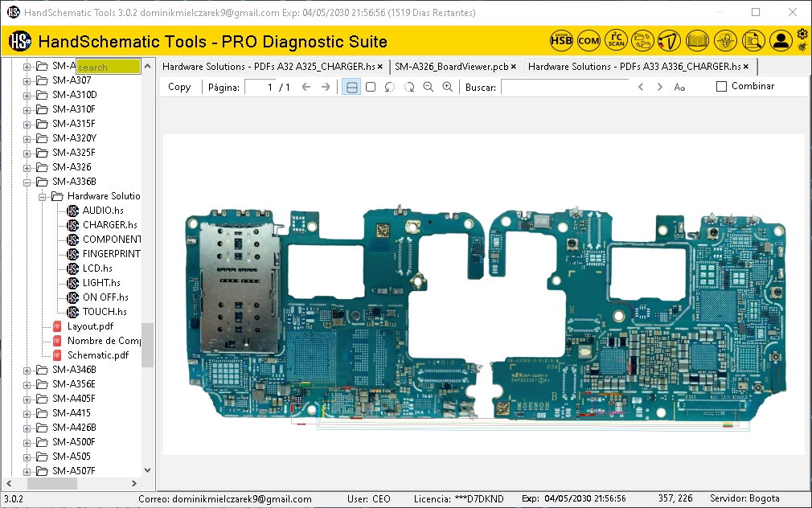
Task: Open the document search icon
Action: click(753, 40)
